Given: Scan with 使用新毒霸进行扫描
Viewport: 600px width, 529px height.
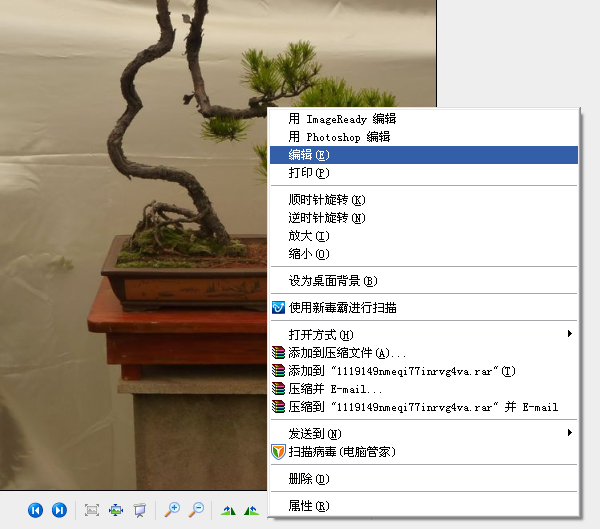Looking at the screenshot, I should 349,308.
